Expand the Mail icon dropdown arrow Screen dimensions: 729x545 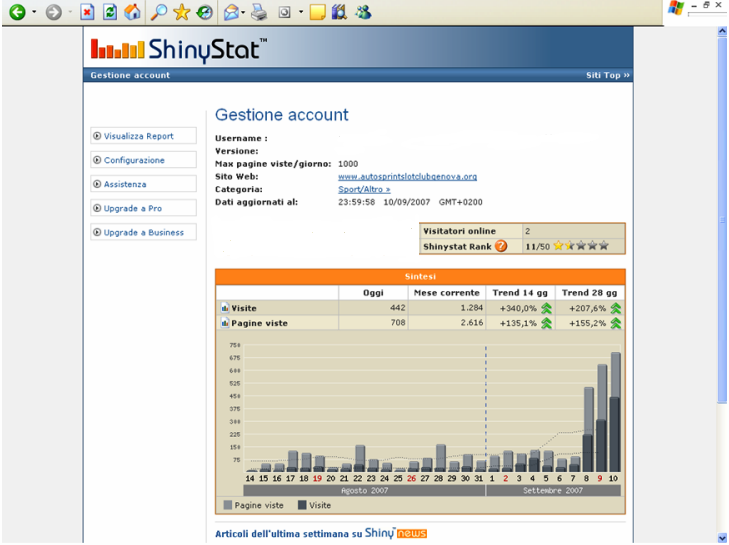coord(243,12)
